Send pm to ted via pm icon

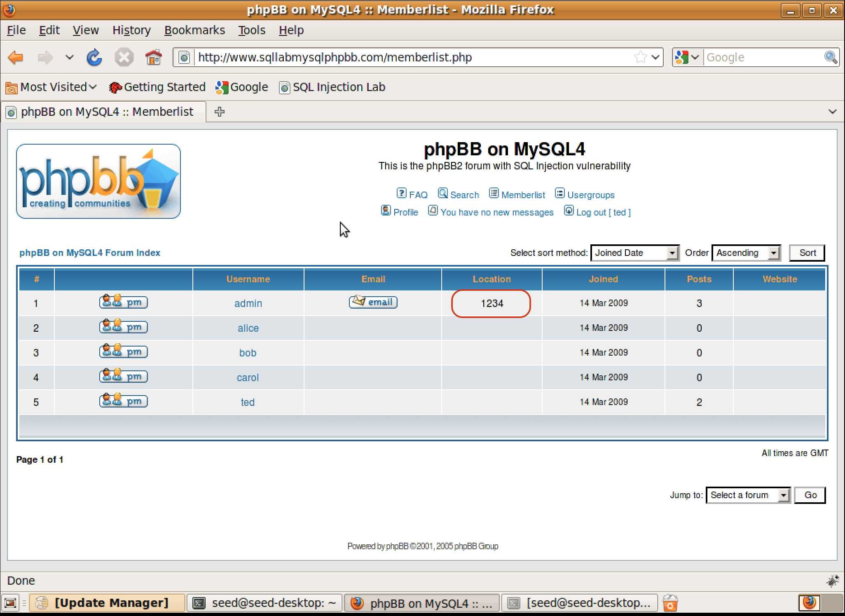coord(123,401)
